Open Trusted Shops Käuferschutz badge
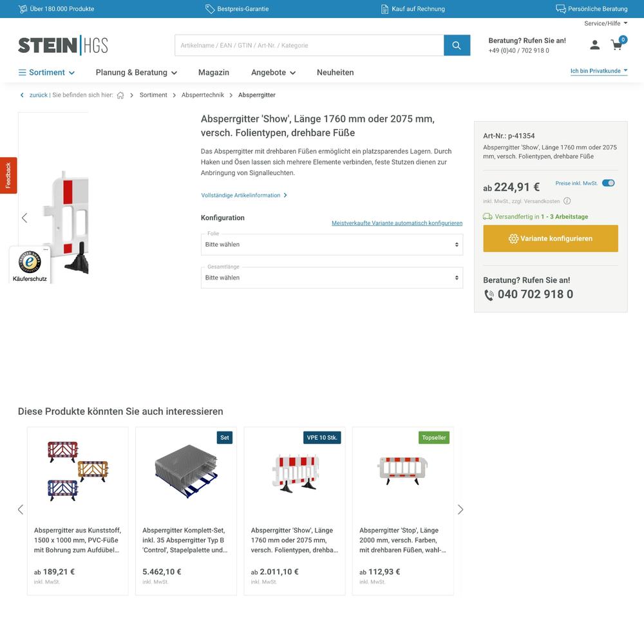 (x=30, y=265)
